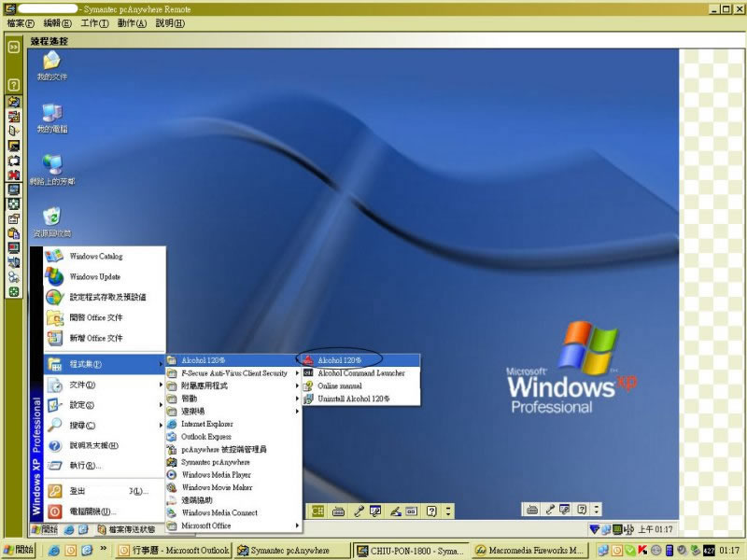Launch Outlook Express from programs list

point(233,437)
